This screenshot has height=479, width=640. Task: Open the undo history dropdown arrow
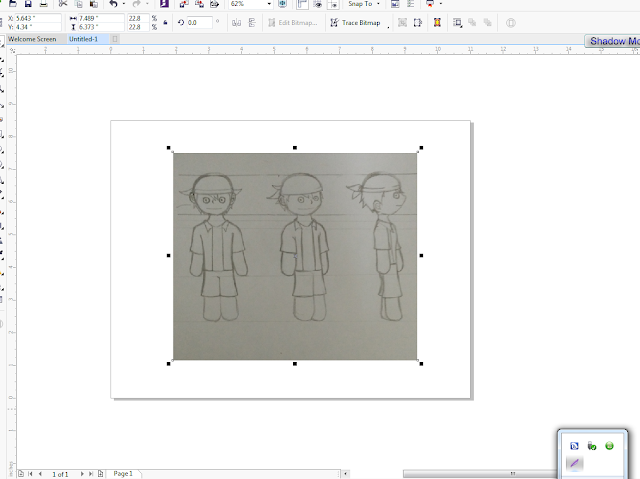click(124, 4)
